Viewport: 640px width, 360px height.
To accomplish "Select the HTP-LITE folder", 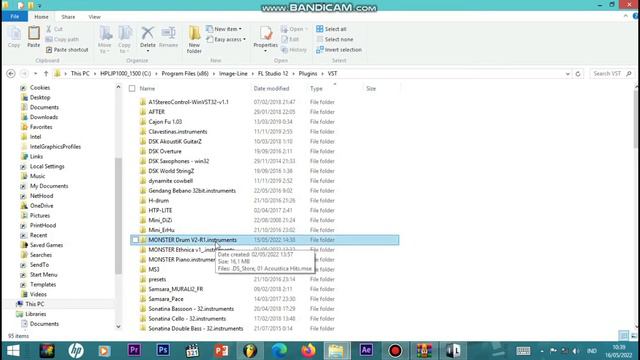I will 160,210.
